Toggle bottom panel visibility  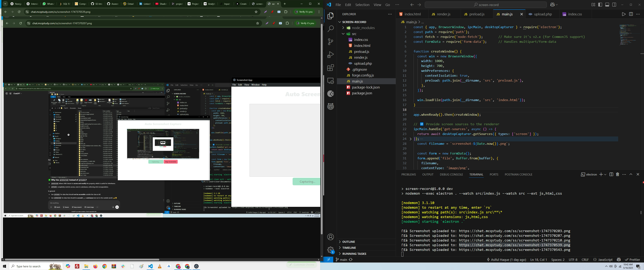607,5
